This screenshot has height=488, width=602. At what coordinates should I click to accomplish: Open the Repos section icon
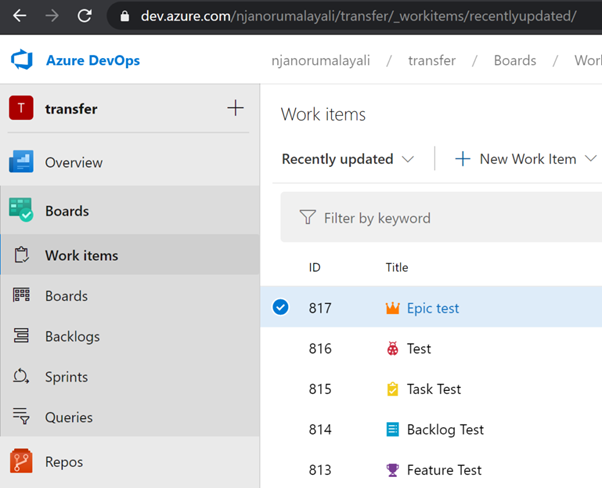tap(21, 462)
